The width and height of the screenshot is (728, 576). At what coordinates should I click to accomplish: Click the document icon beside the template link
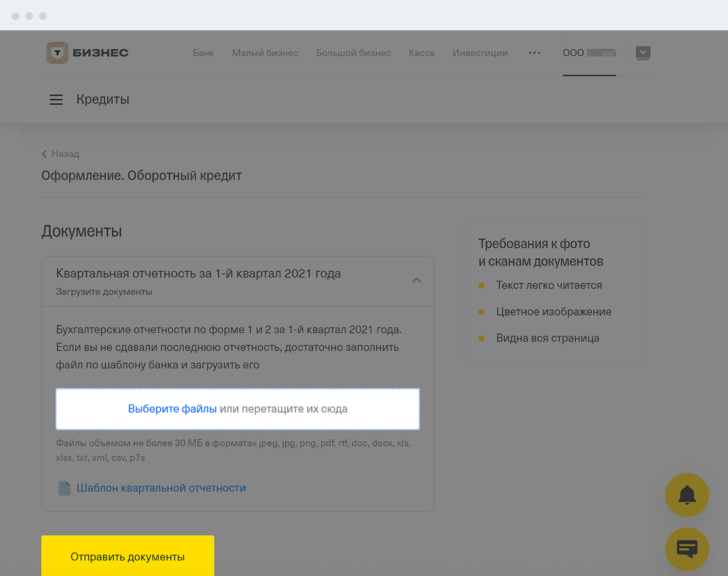pyautogui.click(x=64, y=488)
